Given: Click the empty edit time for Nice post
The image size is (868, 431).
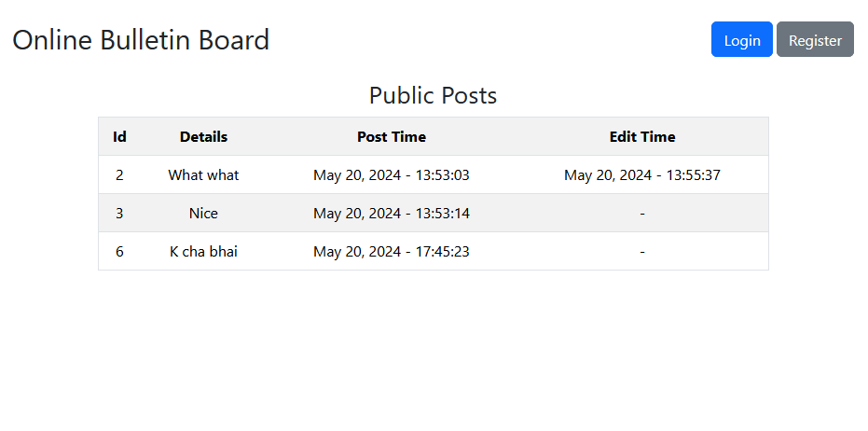Looking at the screenshot, I should (x=642, y=213).
